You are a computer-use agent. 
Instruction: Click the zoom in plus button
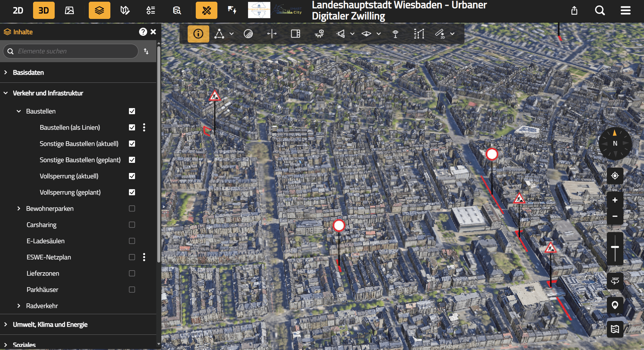pos(615,200)
